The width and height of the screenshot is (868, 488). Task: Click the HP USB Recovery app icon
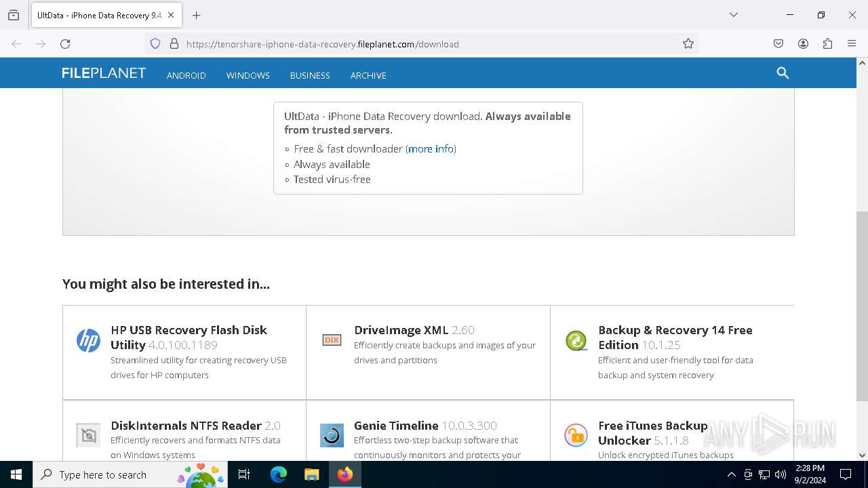click(x=88, y=340)
